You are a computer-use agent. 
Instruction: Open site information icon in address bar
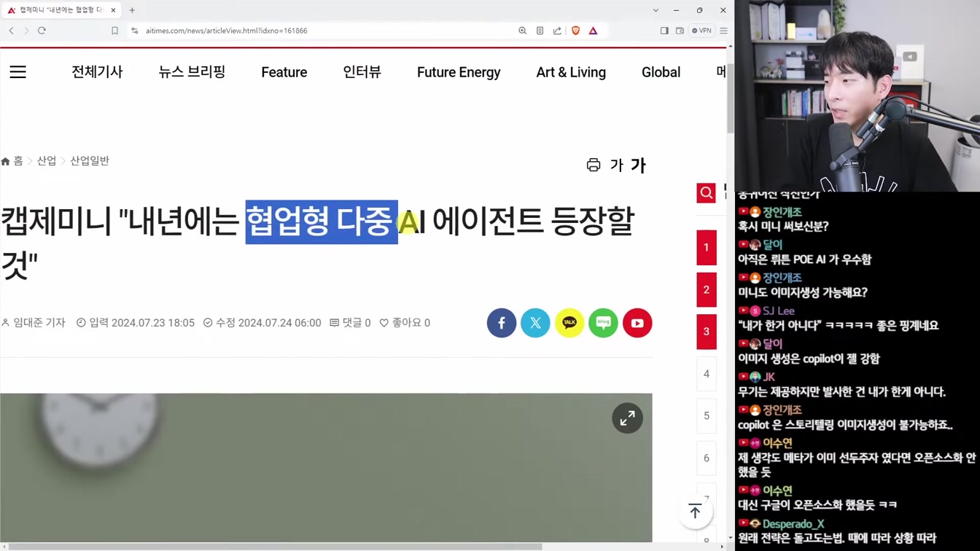(x=135, y=31)
